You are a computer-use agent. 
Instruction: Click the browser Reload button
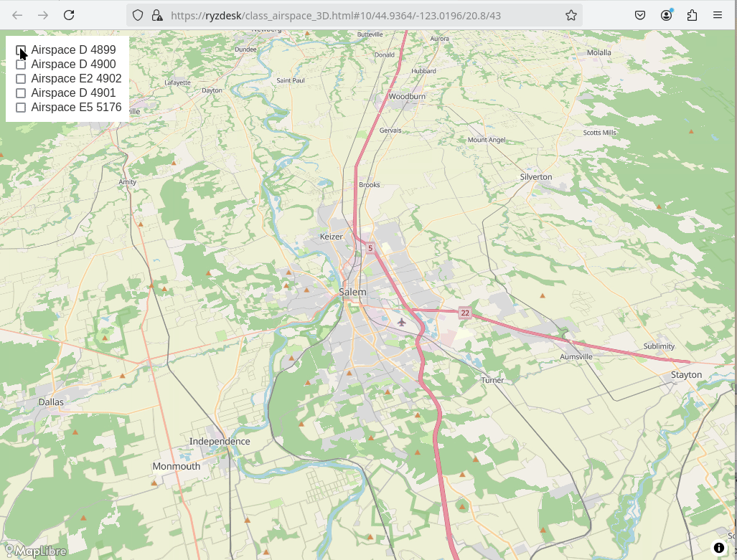pos(69,15)
